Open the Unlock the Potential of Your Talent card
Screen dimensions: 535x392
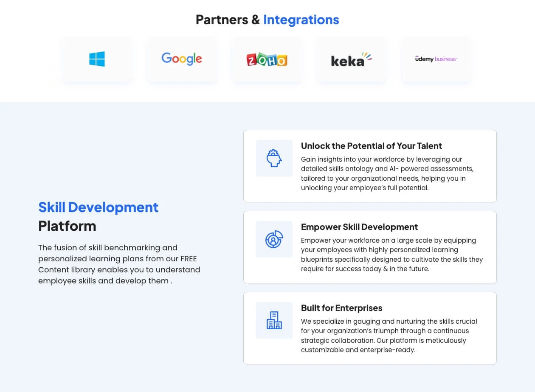369,165
